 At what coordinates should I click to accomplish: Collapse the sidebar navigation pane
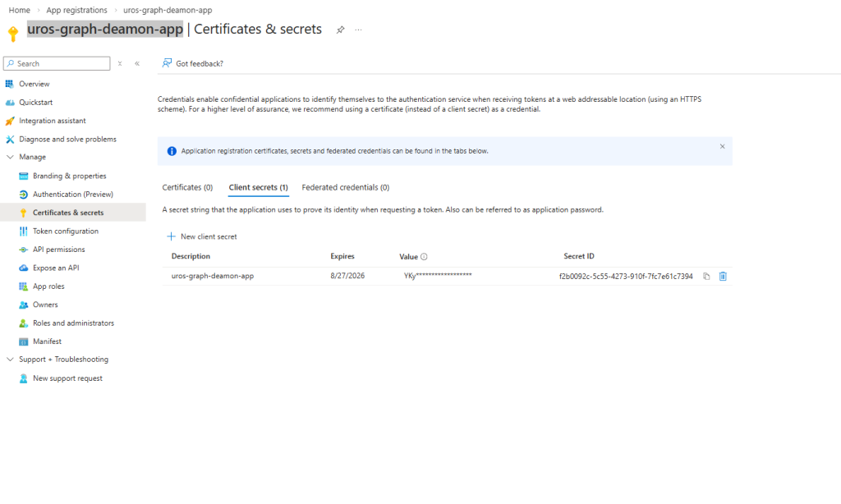[137, 63]
